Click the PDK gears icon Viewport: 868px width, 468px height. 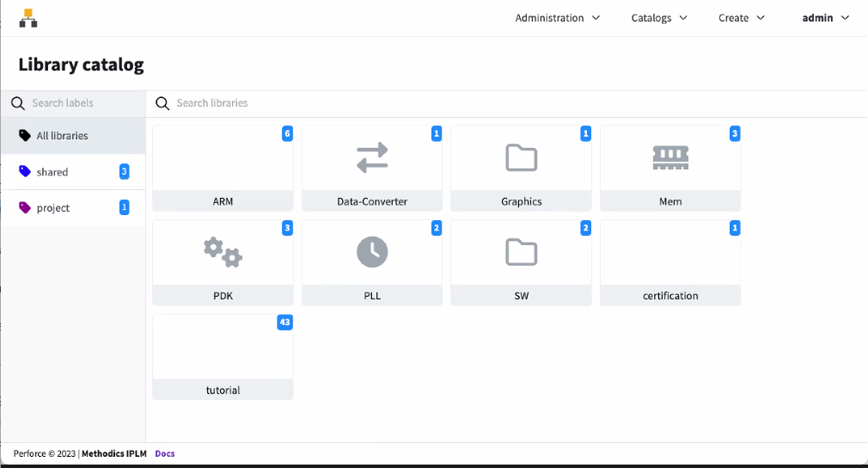pos(223,252)
